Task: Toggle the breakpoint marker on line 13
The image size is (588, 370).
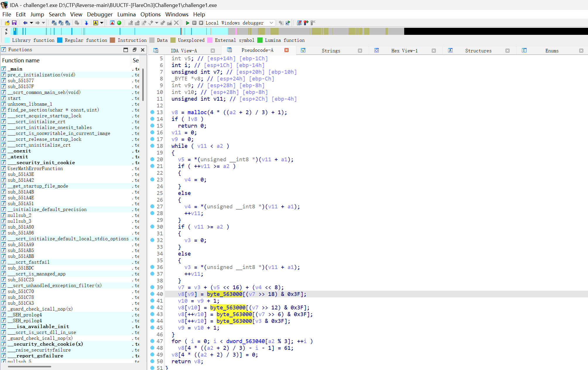Action: click(152, 112)
